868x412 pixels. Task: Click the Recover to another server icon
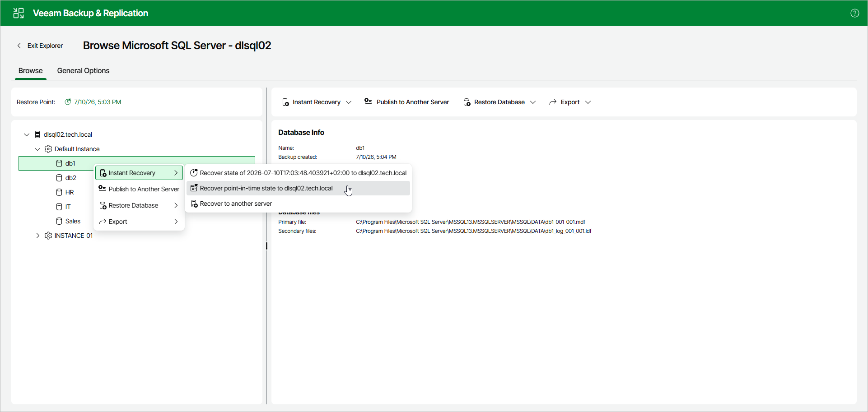194,204
